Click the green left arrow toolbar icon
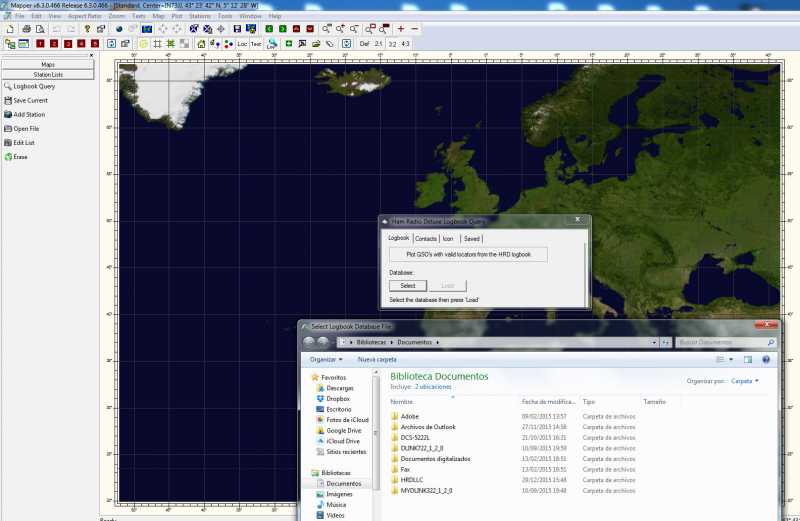Screen dimensions: 800x521 (269, 29)
